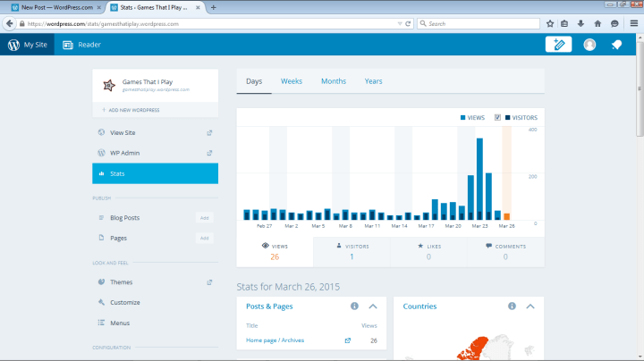
Task: Click Add New WordPress
Action: point(131,110)
